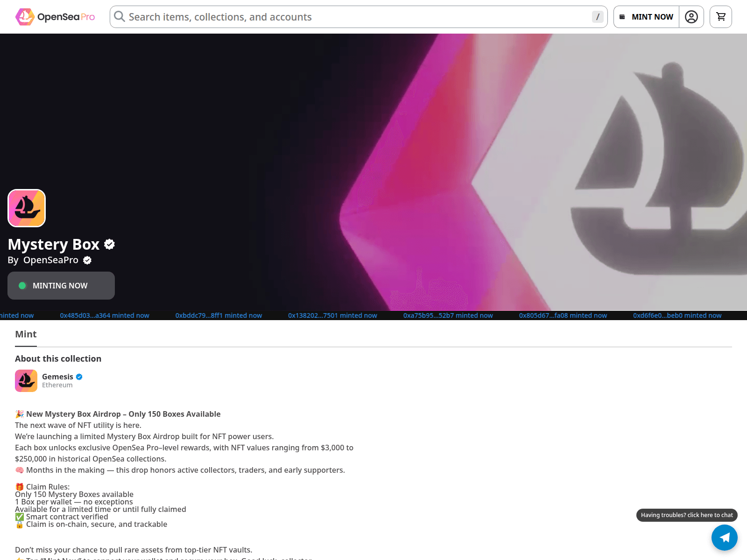Click the MINTING NOW status button
The height and width of the screenshot is (560, 747).
[x=61, y=286]
